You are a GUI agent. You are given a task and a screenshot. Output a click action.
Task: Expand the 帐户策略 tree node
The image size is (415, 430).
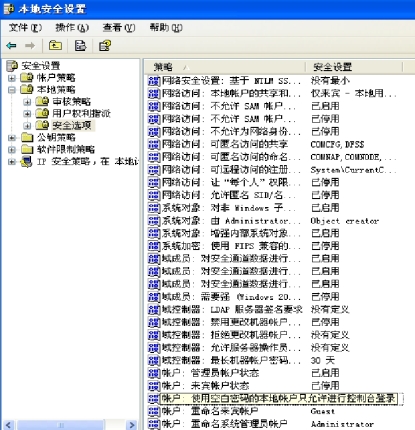coord(12,78)
